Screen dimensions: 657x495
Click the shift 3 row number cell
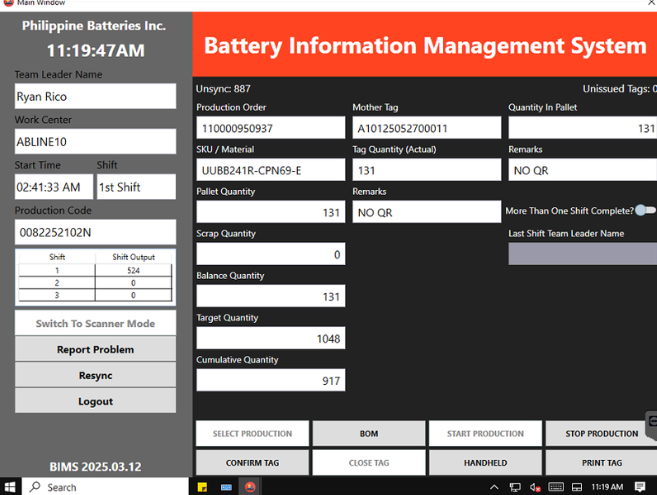[57, 295]
